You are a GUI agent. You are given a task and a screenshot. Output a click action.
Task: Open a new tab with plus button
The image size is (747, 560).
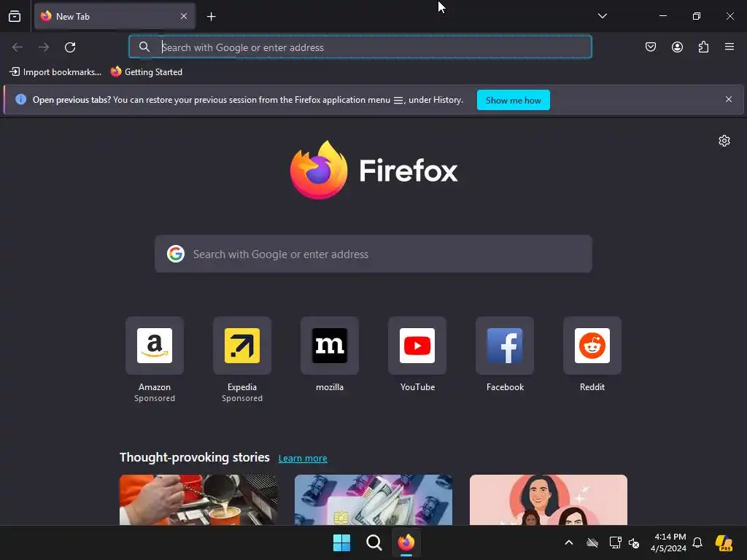click(211, 17)
